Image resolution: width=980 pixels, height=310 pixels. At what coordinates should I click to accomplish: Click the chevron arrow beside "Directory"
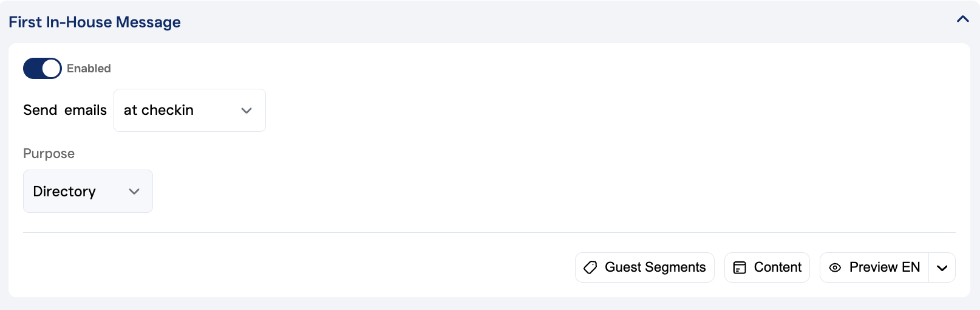click(x=134, y=191)
